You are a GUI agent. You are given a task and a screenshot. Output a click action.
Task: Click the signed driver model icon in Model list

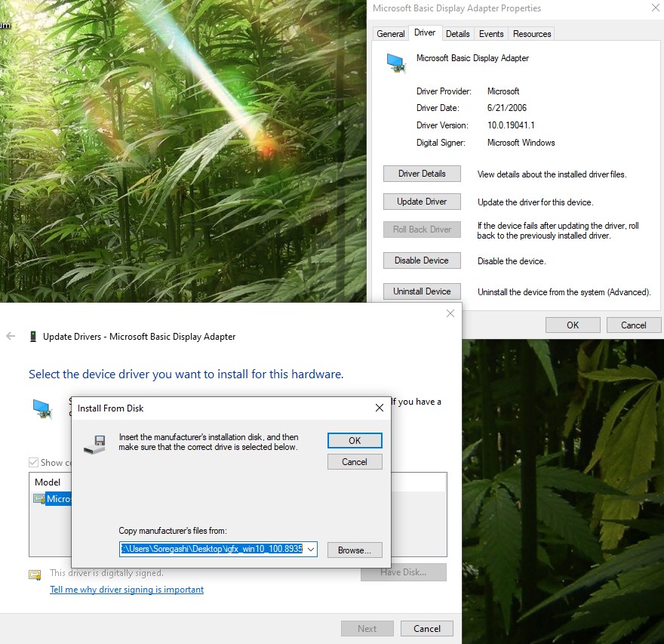coord(39,499)
